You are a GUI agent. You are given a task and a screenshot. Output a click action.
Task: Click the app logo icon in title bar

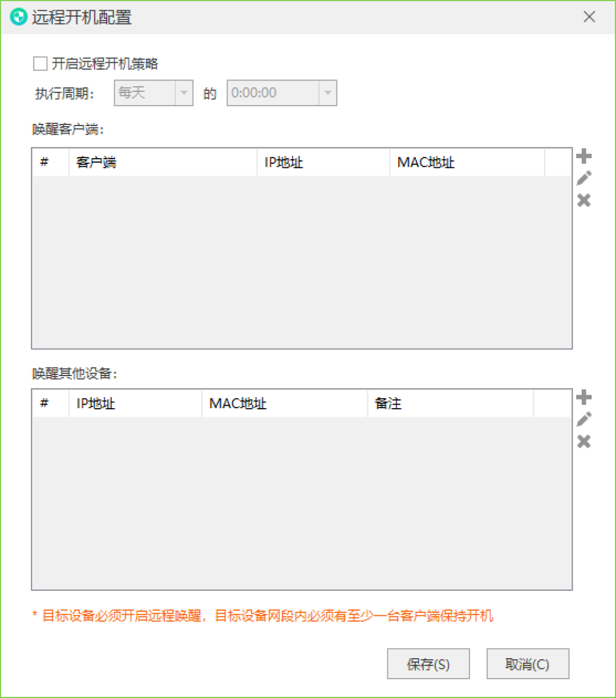coord(19,17)
